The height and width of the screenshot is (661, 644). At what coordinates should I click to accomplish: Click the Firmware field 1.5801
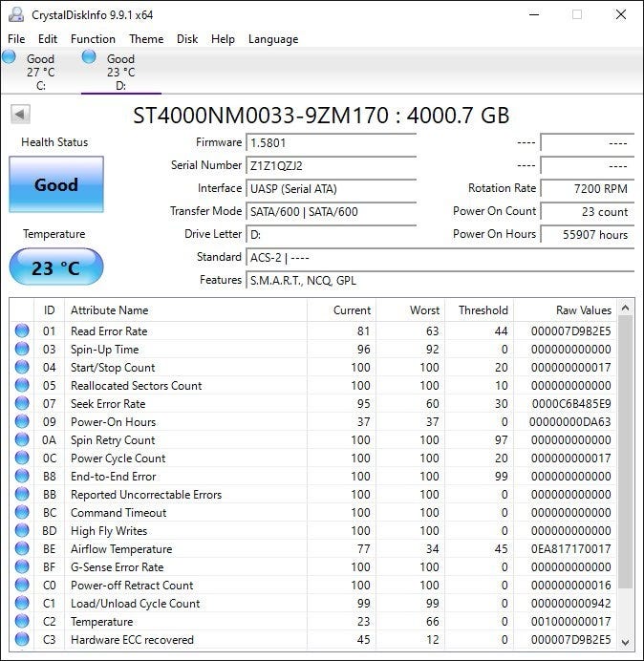tap(331, 143)
